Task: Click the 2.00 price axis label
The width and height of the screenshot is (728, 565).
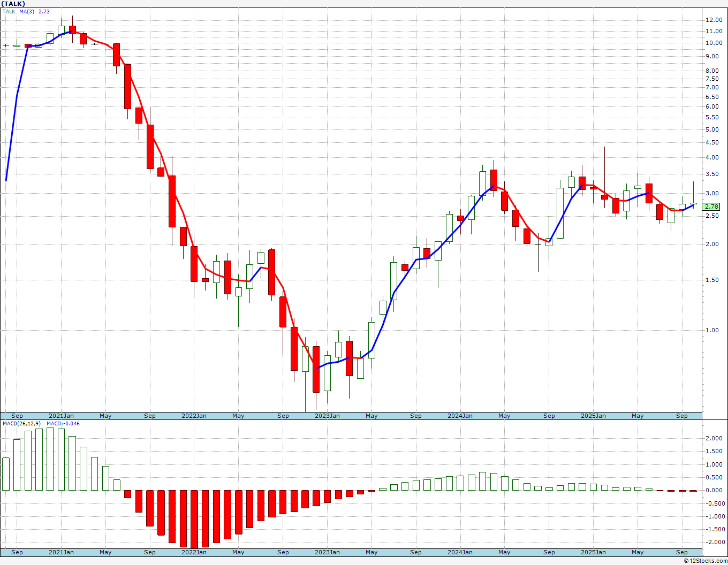Action: pyautogui.click(x=712, y=244)
